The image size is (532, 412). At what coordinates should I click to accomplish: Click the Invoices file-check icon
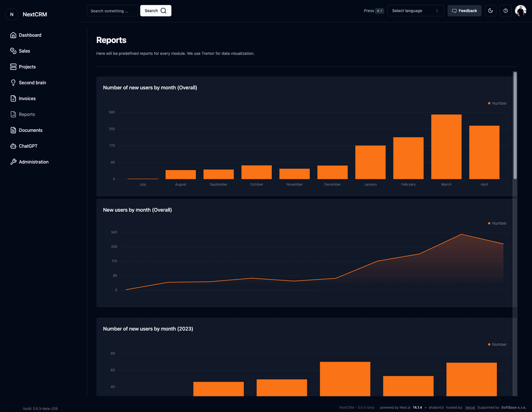coord(13,99)
